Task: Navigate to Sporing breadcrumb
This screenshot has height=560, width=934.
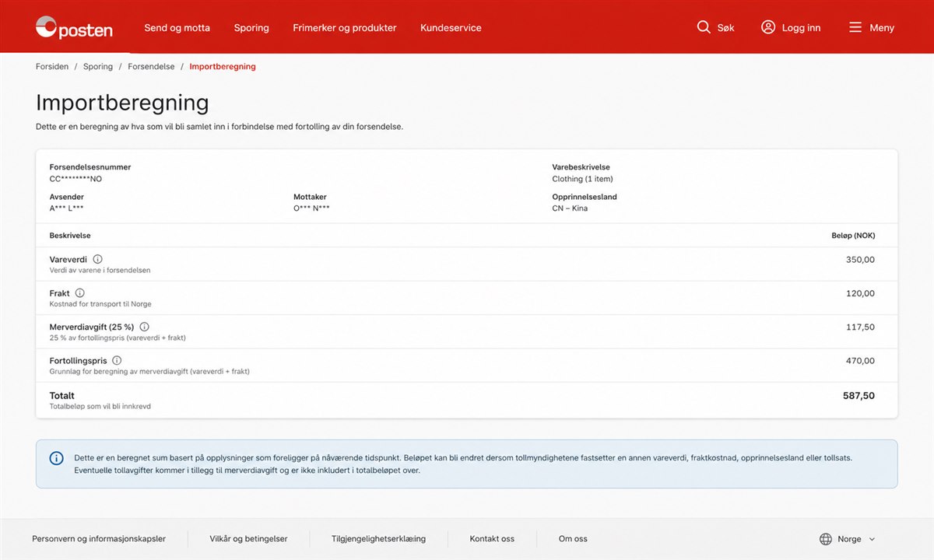Action: click(98, 67)
